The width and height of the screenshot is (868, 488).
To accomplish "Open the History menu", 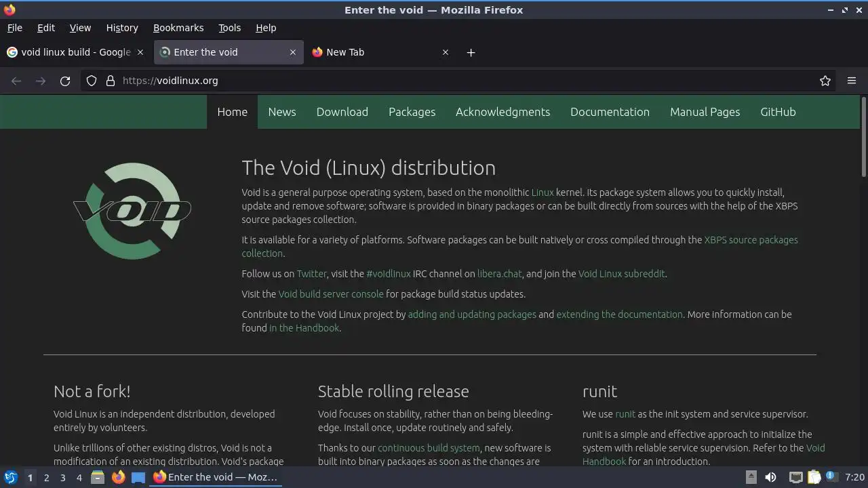I will click(x=122, y=28).
